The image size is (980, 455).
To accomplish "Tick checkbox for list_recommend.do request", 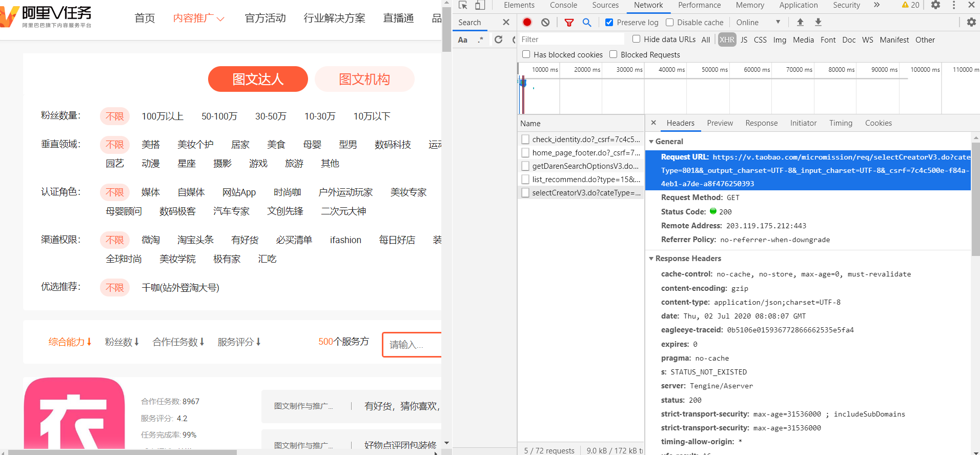I will 525,179.
